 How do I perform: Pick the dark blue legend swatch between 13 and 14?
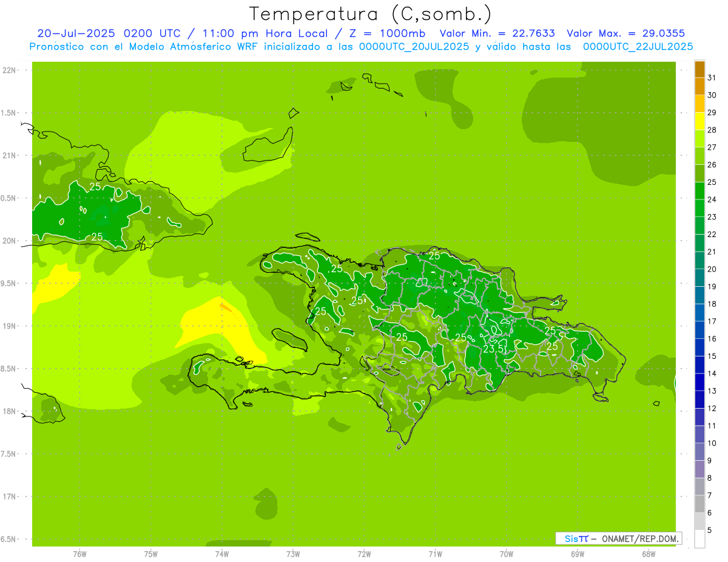[699, 382]
